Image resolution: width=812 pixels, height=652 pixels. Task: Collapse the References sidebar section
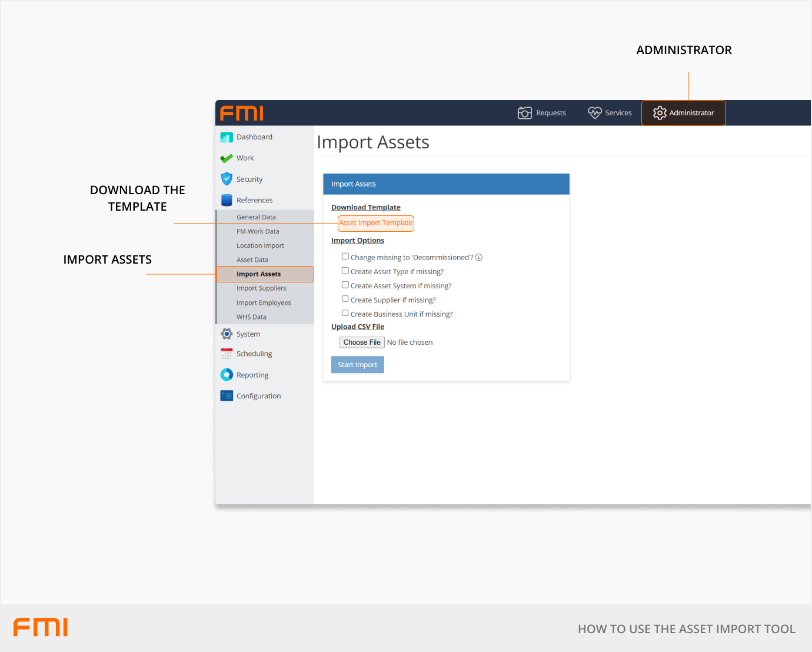point(254,200)
